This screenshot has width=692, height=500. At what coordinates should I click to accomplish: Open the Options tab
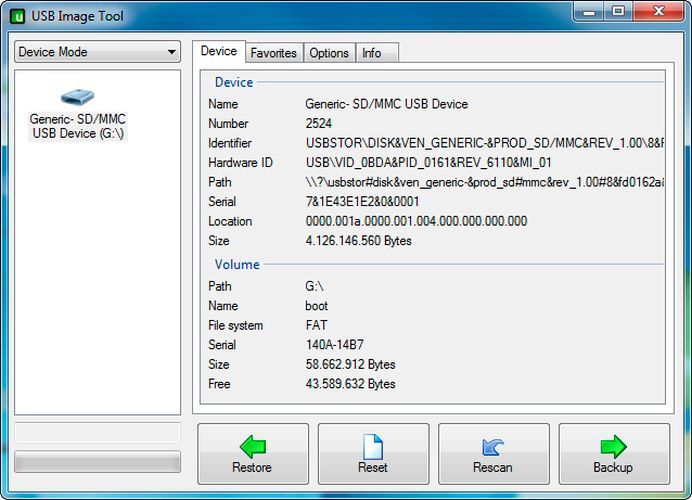click(x=329, y=53)
